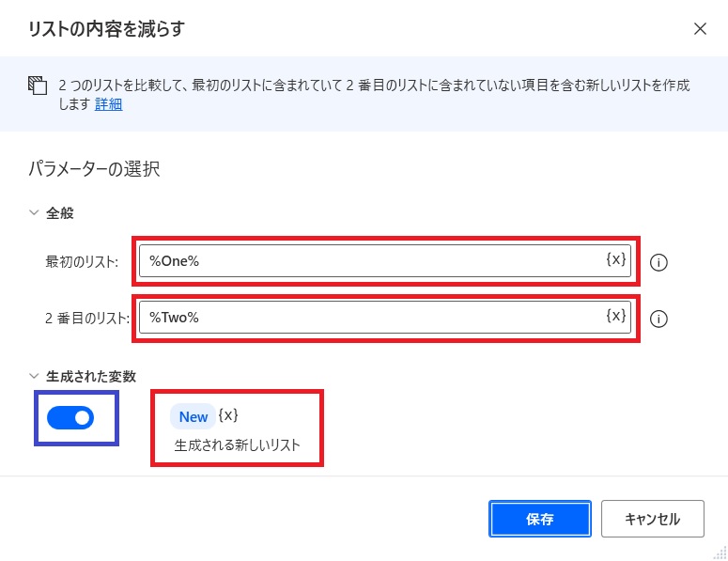This screenshot has width=728, height=561.
Task: Close the リストの内容を減らす dialog
Action: coord(700,29)
